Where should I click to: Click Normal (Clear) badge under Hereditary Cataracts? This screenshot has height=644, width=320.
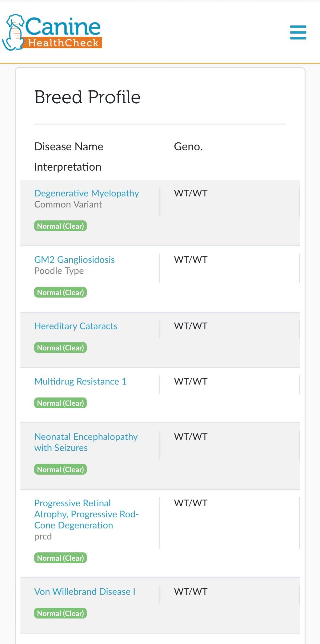click(60, 348)
